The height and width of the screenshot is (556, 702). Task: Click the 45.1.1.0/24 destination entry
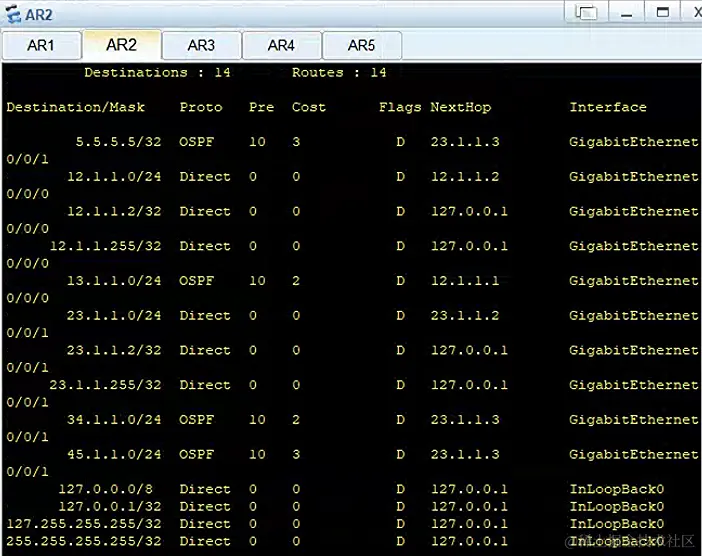click(x=114, y=454)
